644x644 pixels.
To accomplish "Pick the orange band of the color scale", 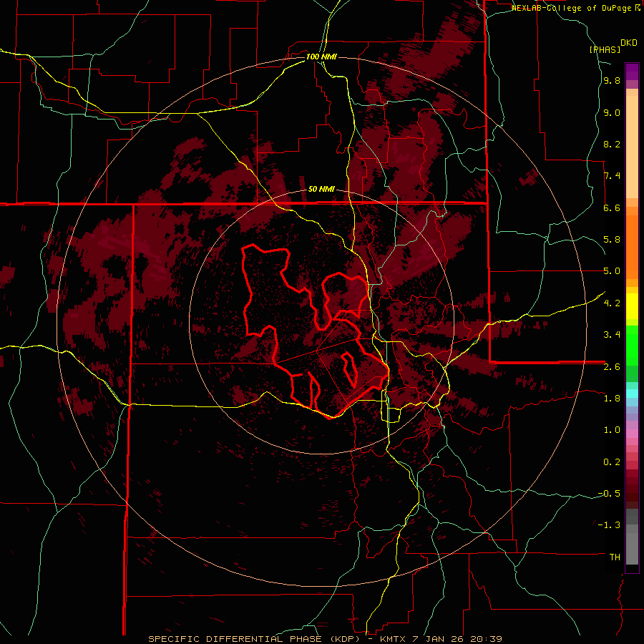I will [x=632, y=246].
